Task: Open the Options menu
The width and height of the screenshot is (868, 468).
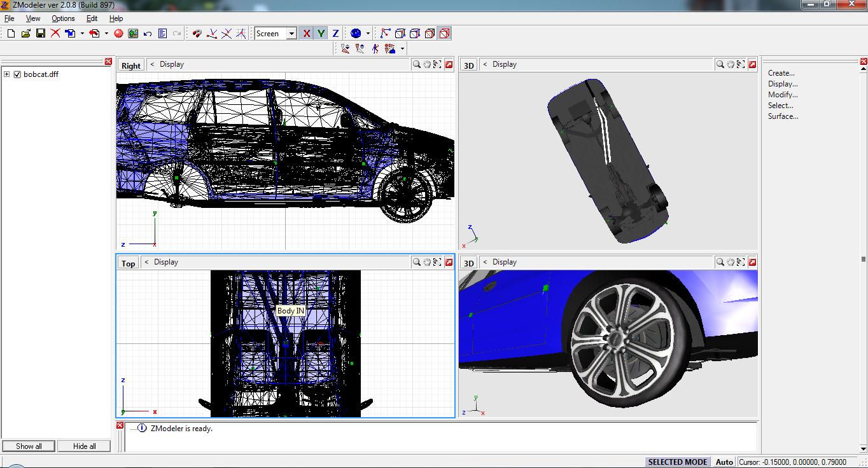Action: [63, 18]
